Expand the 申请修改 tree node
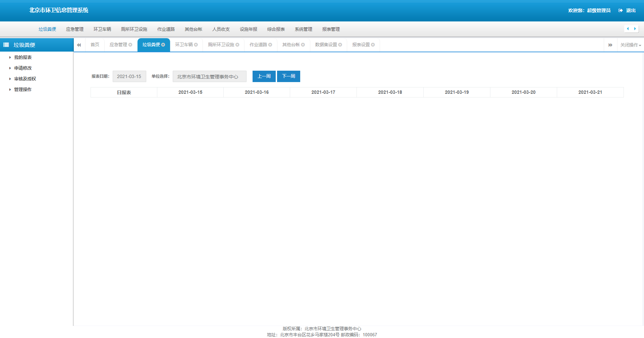The image size is (644, 338). click(10, 68)
